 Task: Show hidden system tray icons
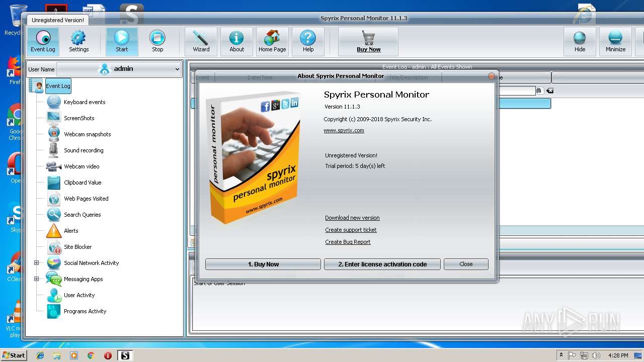coord(561,355)
